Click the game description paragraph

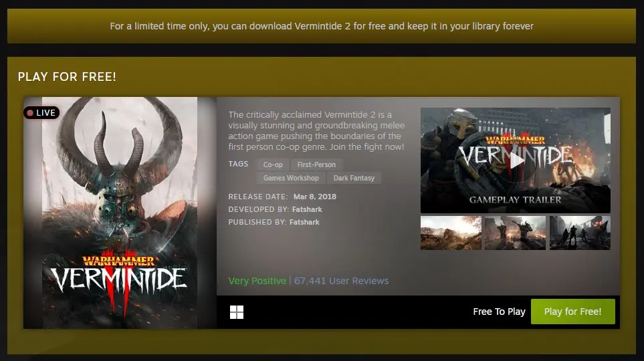[317, 130]
